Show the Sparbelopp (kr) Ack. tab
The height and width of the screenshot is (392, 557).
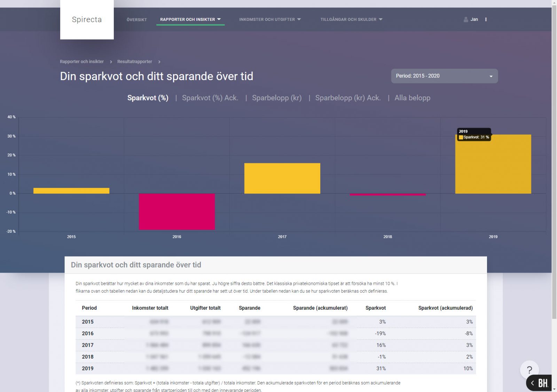click(x=348, y=98)
